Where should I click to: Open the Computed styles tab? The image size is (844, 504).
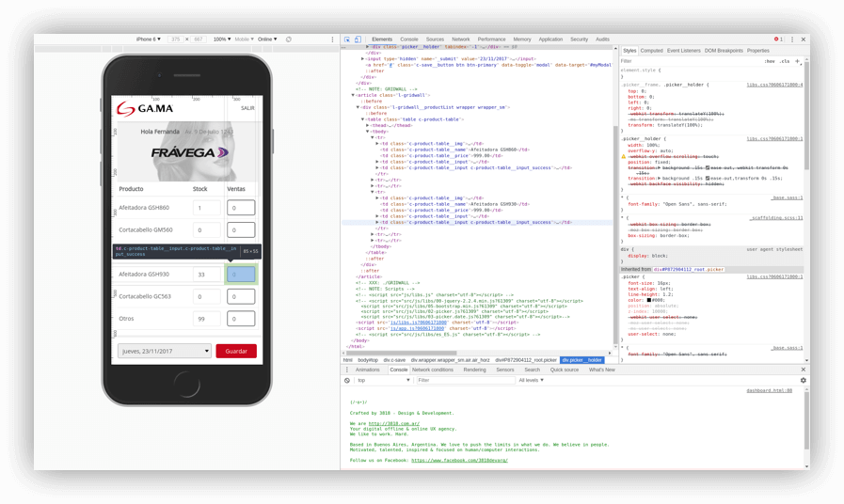point(651,51)
